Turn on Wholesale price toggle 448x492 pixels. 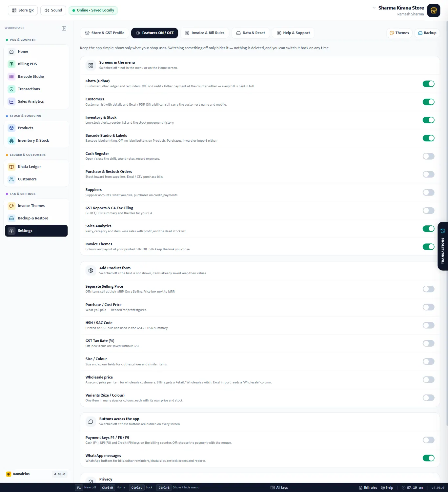point(428,379)
